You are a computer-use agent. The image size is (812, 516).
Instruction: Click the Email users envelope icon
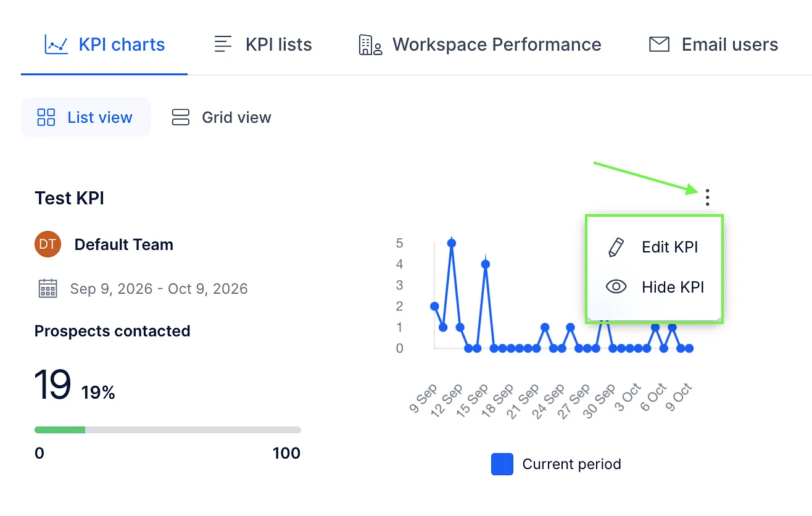coord(659,44)
